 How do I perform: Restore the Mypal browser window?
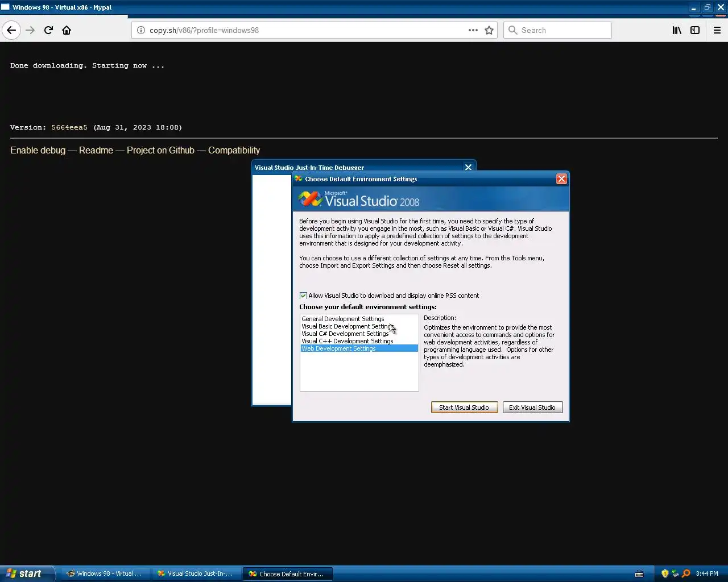707,7
